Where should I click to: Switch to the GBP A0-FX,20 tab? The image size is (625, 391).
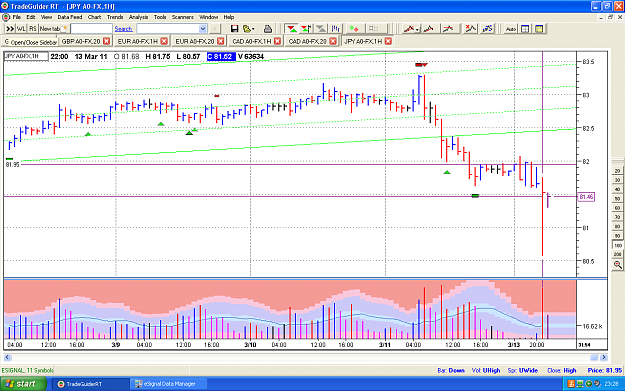[81, 41]
